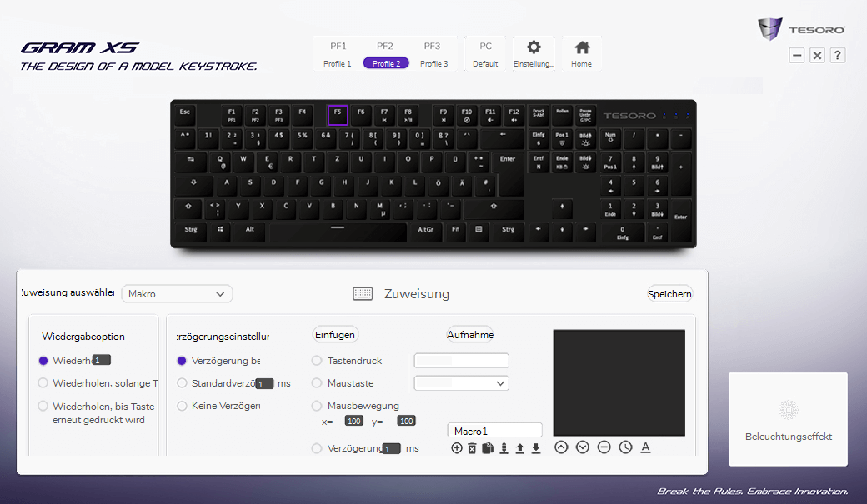Click the Macro1 name input field
Screen dimensions: 867x504
(x=495, y=431)
